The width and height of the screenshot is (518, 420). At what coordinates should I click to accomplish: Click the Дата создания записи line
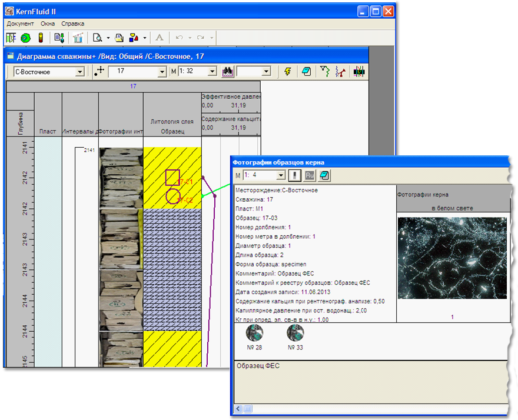[283, 292]
